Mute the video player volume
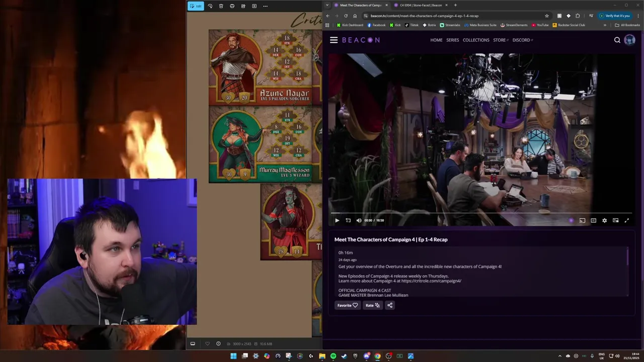Viewport: 644px width, 362px height. 359,220
